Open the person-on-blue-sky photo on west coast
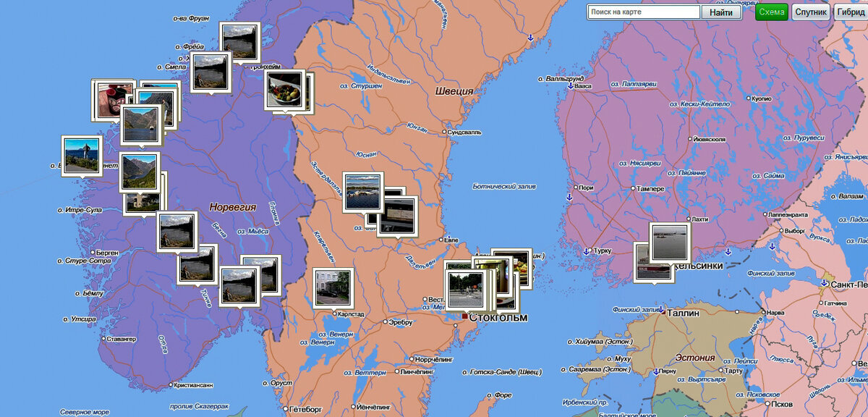 coord(81,155)
